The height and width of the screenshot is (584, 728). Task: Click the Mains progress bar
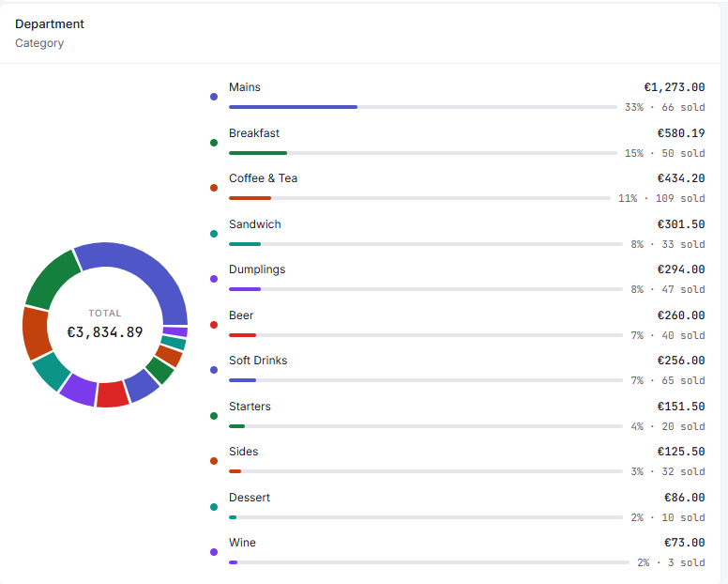[x=423, y=107]
